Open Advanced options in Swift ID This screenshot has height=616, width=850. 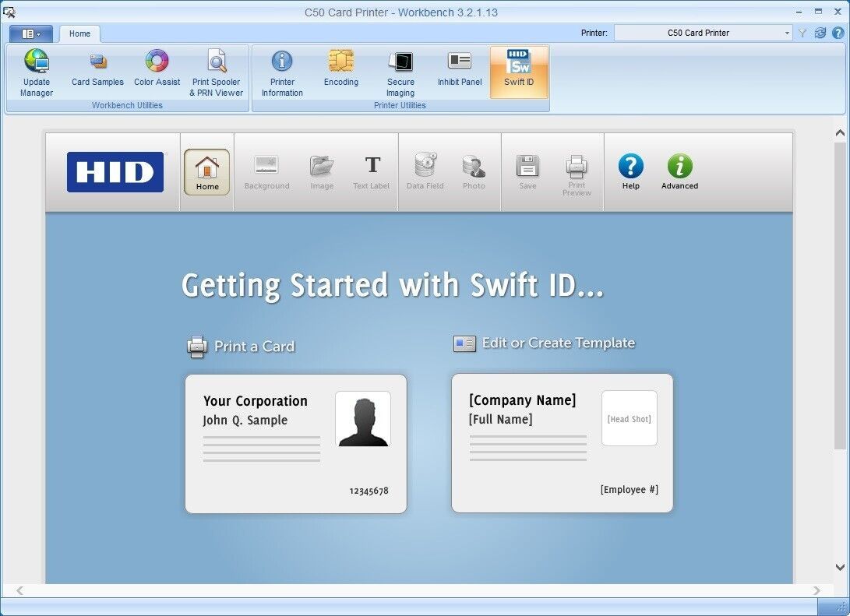click(680, 172)
